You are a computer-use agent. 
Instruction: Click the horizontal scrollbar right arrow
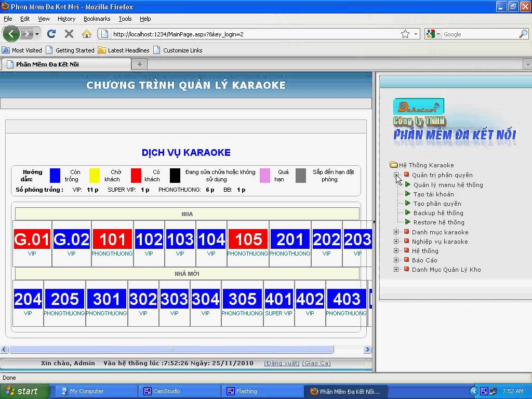click(x=367, y=350)
